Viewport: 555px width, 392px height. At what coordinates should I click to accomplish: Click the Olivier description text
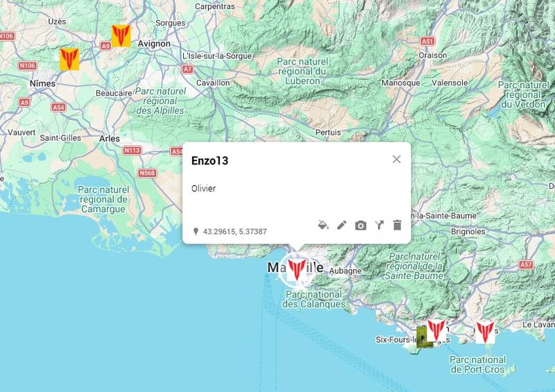(x=203, y=189)
